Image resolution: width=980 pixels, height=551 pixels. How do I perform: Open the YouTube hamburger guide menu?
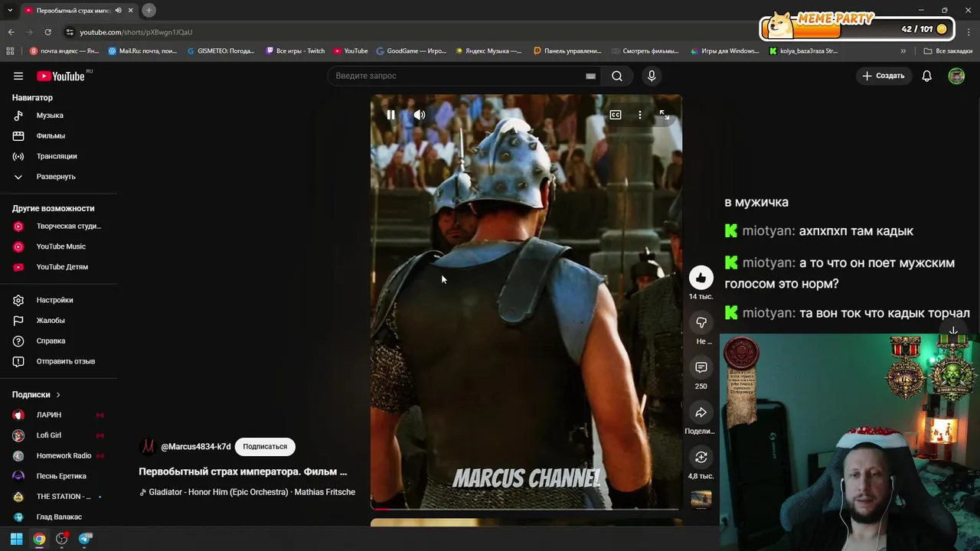pos(18,76)
